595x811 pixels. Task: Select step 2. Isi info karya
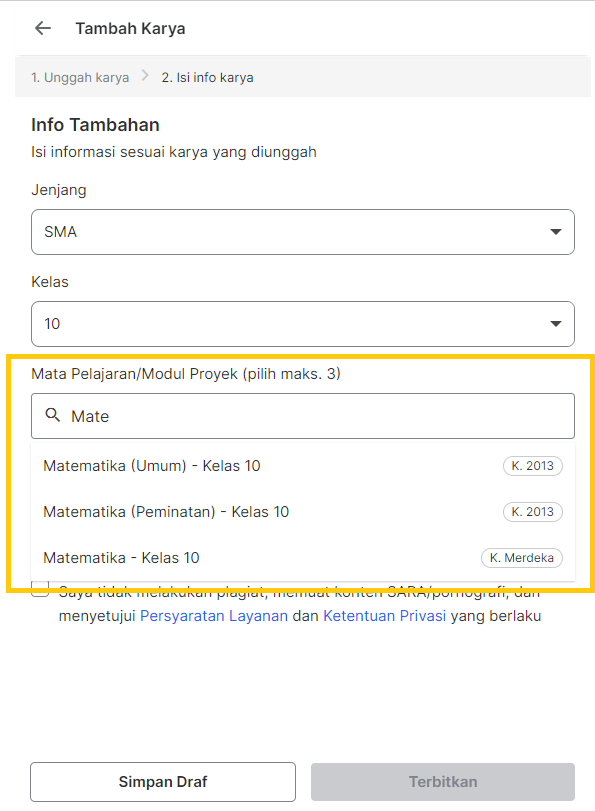207,78
